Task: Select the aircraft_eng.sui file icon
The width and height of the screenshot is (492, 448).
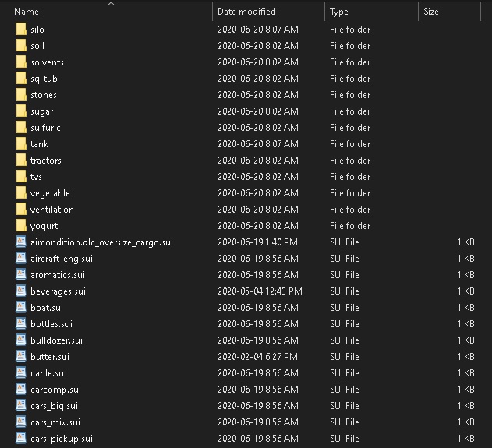Action: tap(21, 259)
